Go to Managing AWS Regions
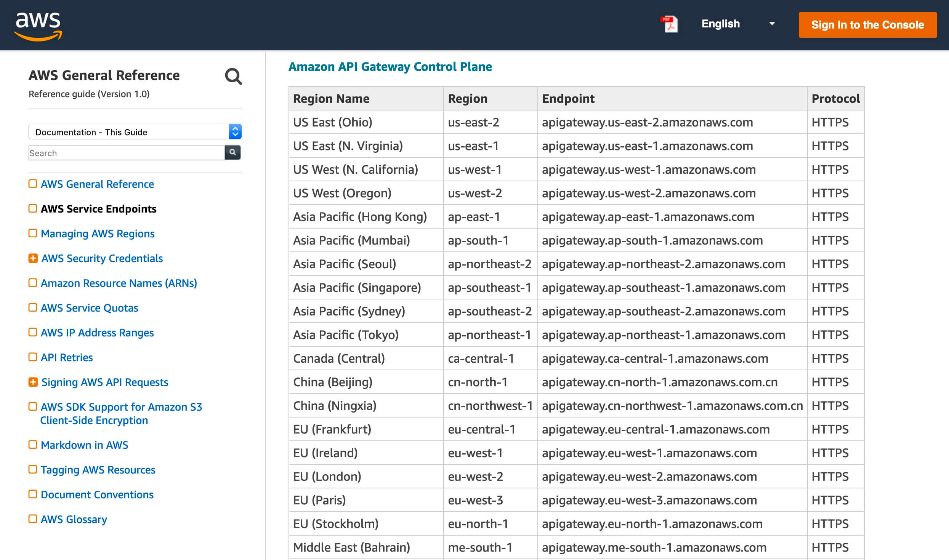The height and width of the screenshot is (560, 949). pos(98,234)
